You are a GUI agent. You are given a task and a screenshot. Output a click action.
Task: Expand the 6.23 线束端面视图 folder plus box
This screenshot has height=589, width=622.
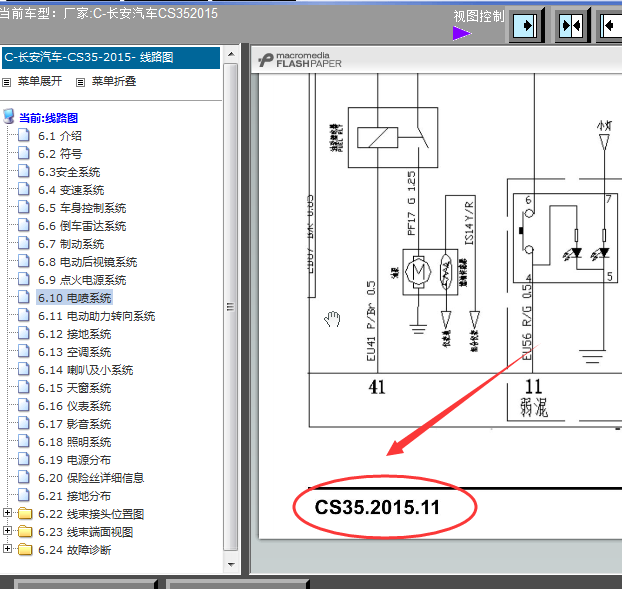pos(7,530)
